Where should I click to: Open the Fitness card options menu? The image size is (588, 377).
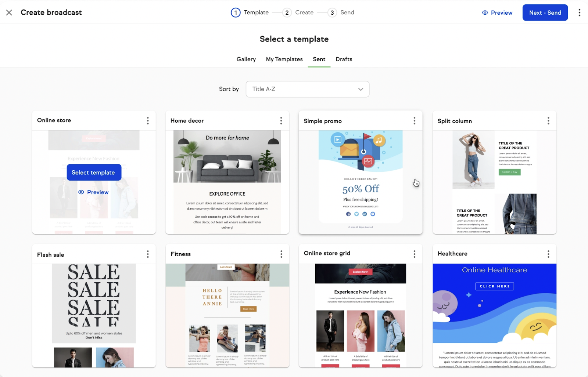click(x=281, y=254)
